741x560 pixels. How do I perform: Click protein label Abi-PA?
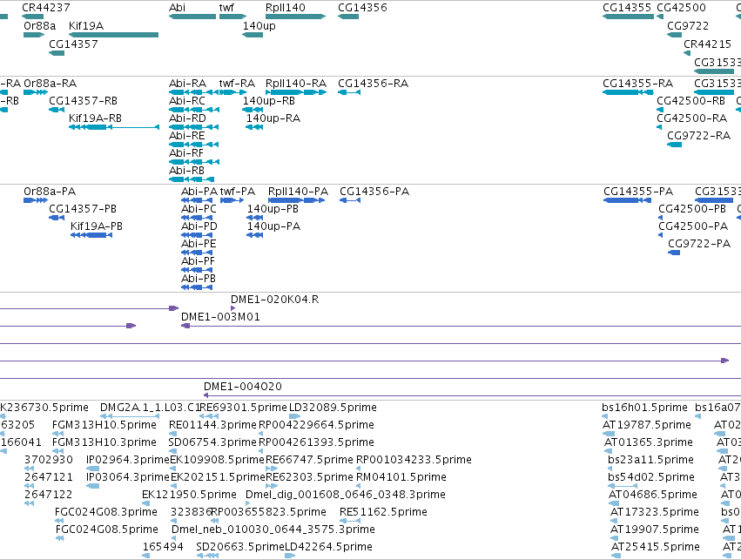click(199, 192)
